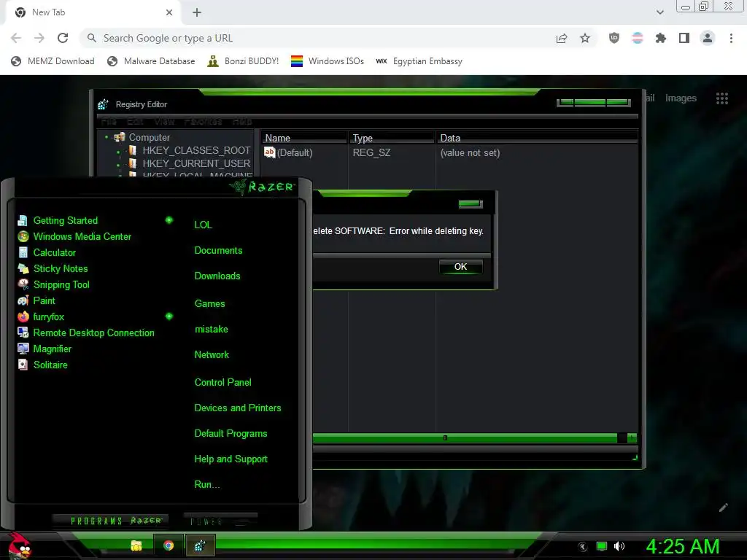Collapse the Computer tree node
This screenshot has width=747, height=560.
click(107, 137)
